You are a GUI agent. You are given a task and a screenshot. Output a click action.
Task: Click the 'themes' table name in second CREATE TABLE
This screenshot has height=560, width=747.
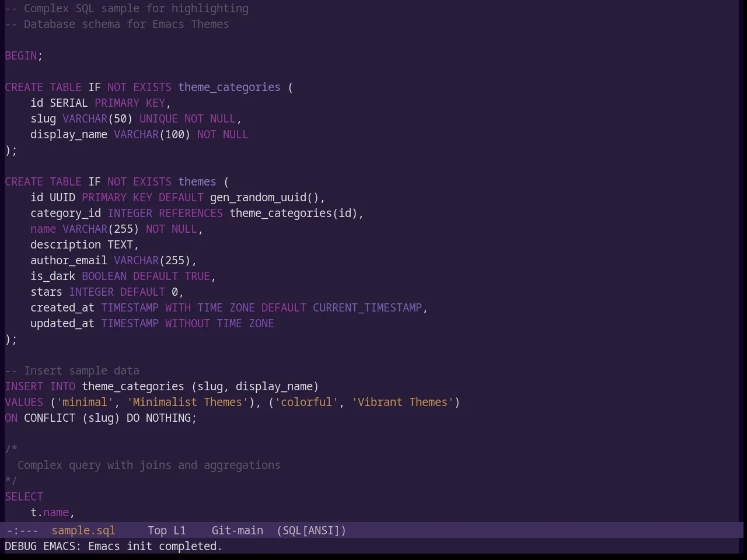[x=197, y=181]
